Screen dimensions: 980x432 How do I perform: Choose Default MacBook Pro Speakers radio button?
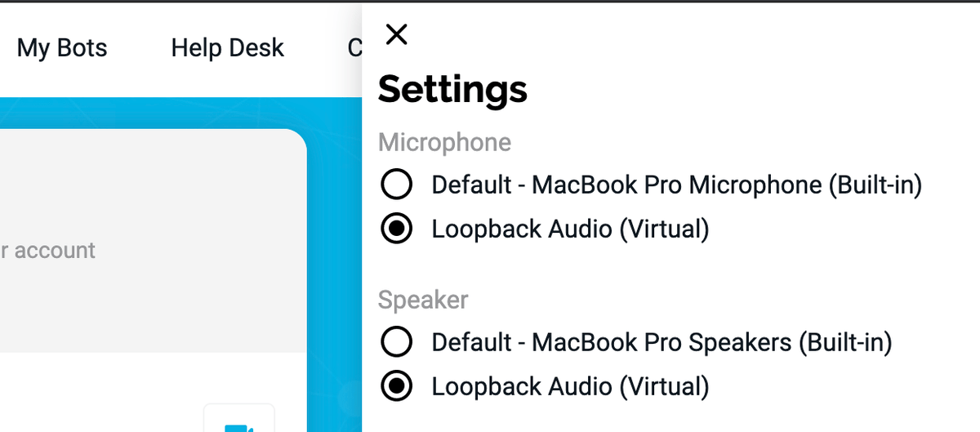[397, 341]
